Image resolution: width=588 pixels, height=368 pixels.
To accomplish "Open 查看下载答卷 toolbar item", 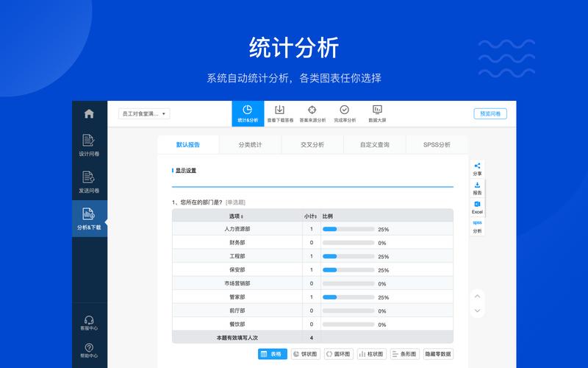I will coord(280,114).
